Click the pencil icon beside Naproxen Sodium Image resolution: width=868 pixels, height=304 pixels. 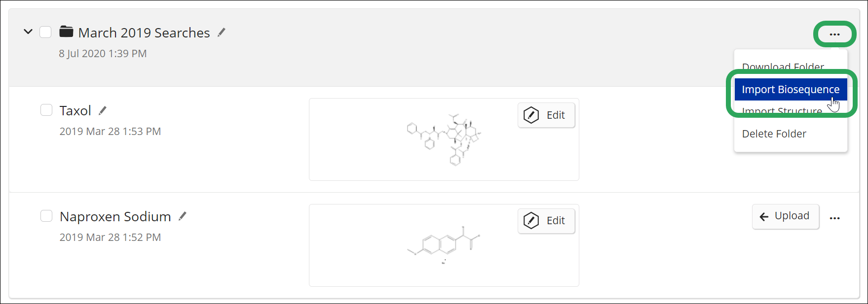point(183,216)
